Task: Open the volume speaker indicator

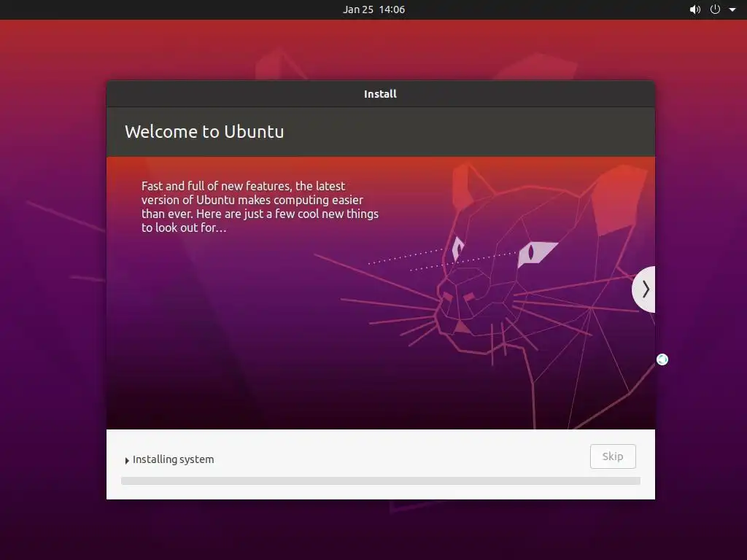Action: [695, 9]
